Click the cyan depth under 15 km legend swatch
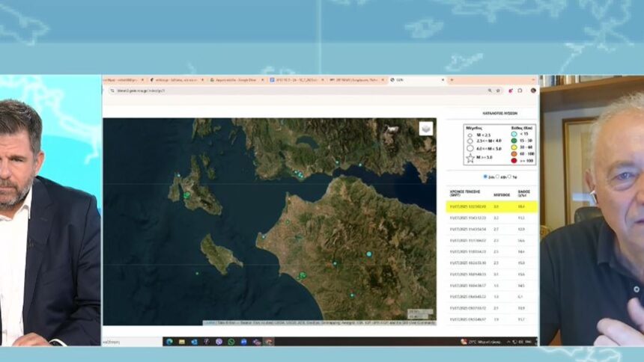644x362 pixels. [x=514, y=134]
